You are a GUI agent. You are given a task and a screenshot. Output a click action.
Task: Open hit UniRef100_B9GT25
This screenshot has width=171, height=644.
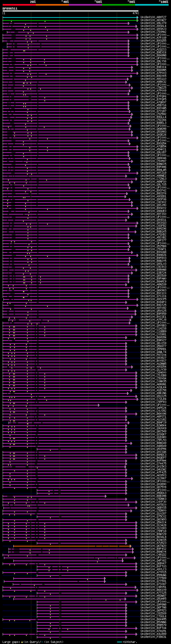pos(153,305)
